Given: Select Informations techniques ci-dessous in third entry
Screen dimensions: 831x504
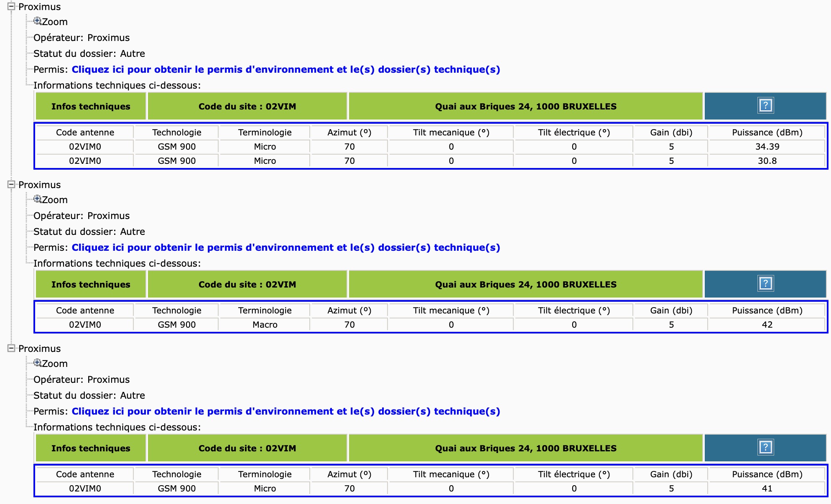Looking at the screenshot, I should [117, 427].
